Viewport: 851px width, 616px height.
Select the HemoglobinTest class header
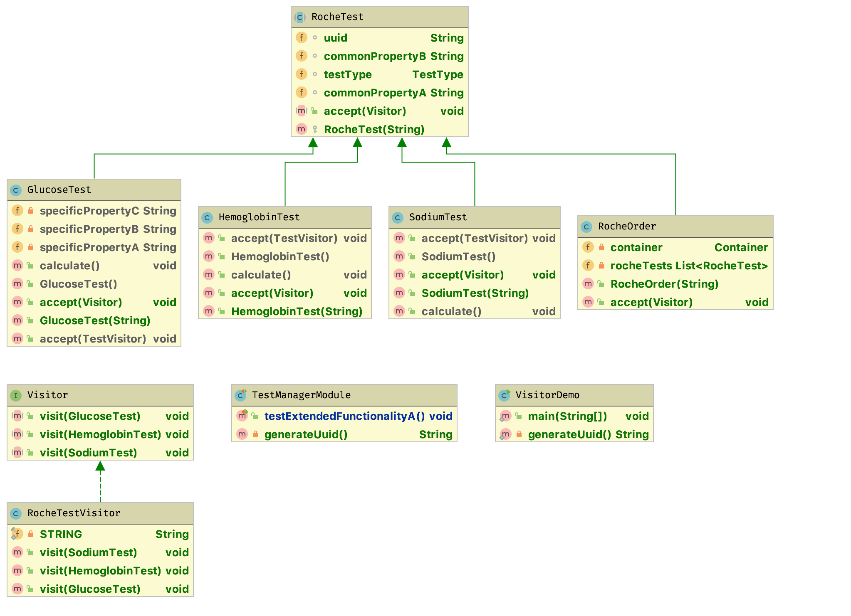[x=285, y=217]
